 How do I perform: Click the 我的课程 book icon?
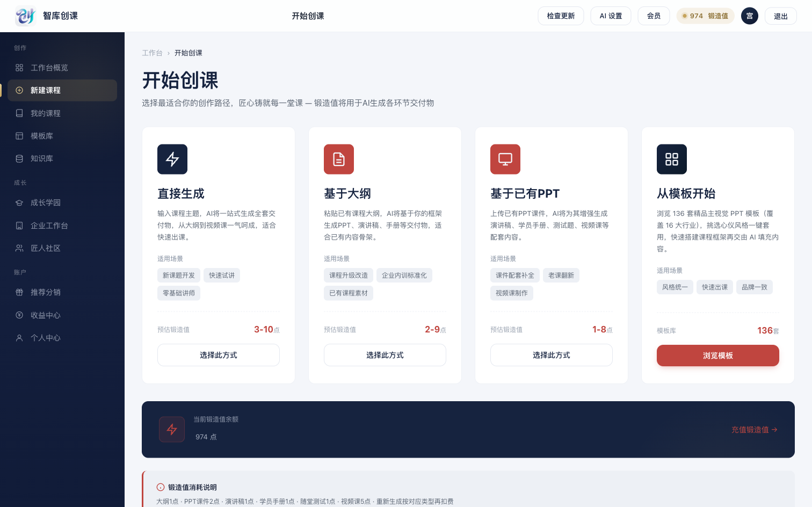19,113
